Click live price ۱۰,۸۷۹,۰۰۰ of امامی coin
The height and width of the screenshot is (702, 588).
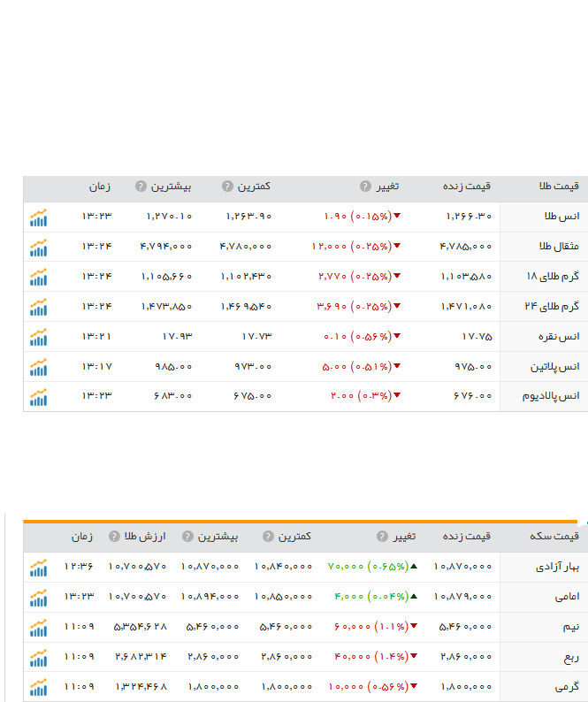pyautogui.click(x=462, y=596)
